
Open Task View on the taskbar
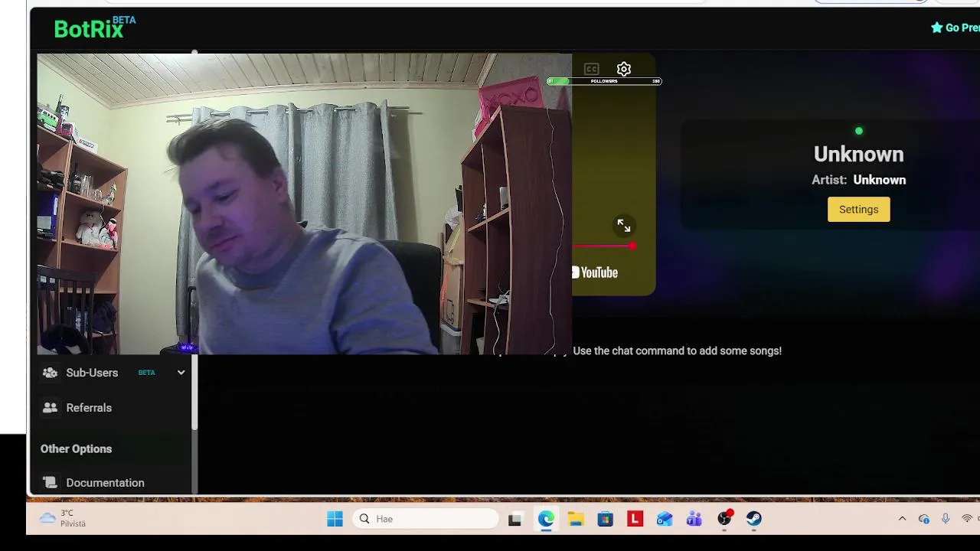[x=514, y=519]
